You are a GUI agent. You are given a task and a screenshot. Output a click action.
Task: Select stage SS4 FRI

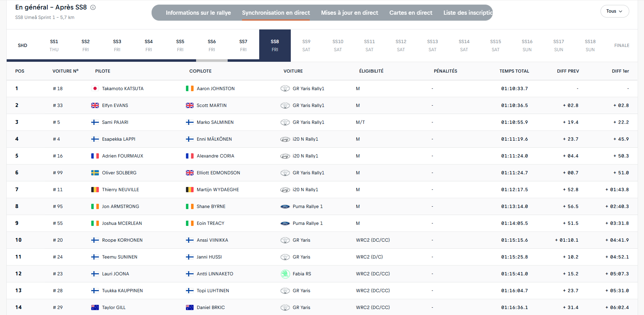pyautogui.click(x=149, y=45)
